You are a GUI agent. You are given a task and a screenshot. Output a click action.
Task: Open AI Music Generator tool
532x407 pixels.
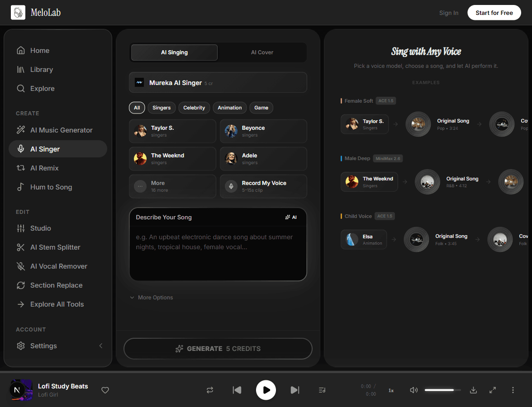pos(58,130)
